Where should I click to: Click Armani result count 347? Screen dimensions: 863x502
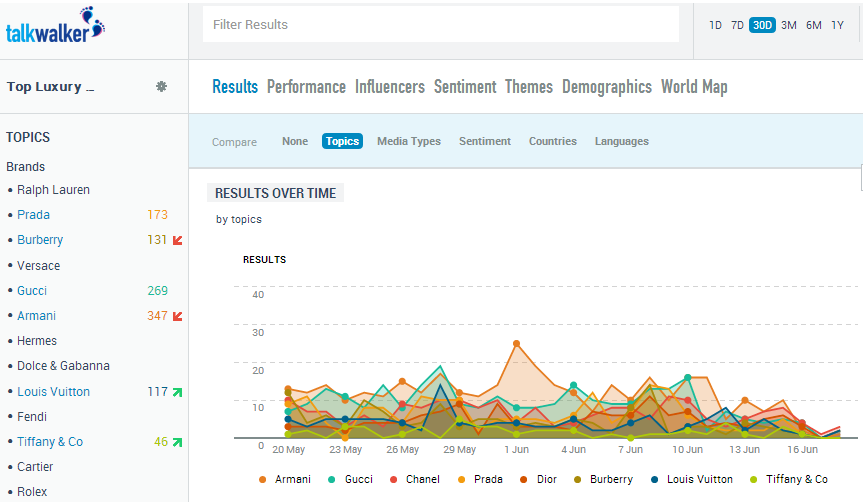point(157,316)
